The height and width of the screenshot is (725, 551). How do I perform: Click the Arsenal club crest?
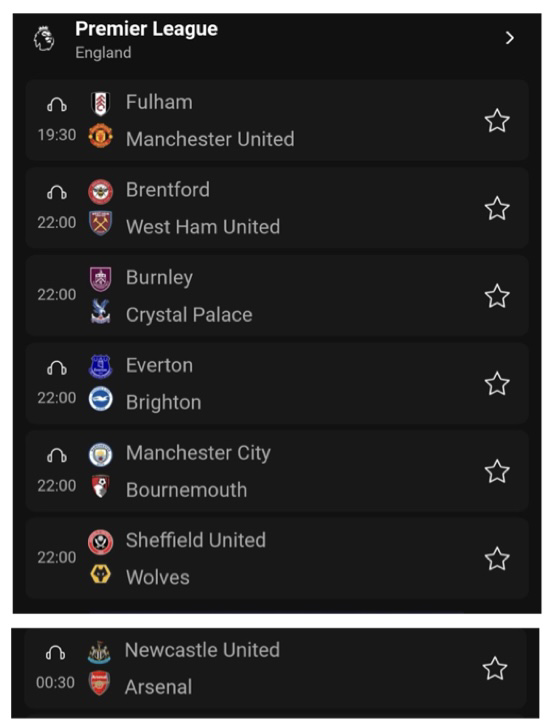point(99,684)
